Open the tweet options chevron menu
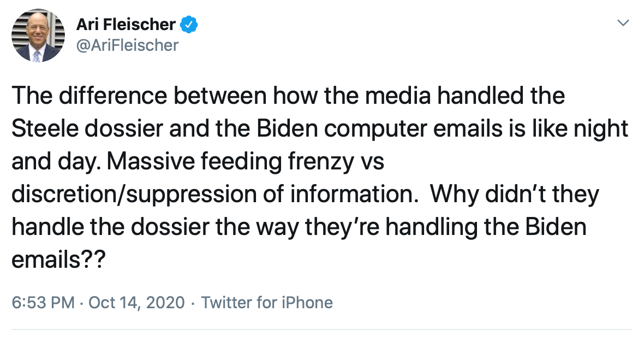Screen dimensions: 644x341 [x=623, y=23]
